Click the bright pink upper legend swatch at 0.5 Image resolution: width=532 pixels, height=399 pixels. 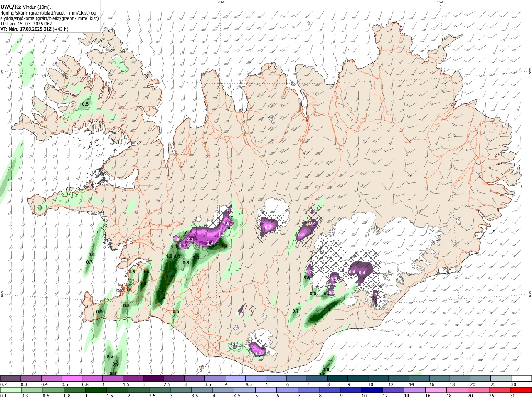(x=71, y=378)
